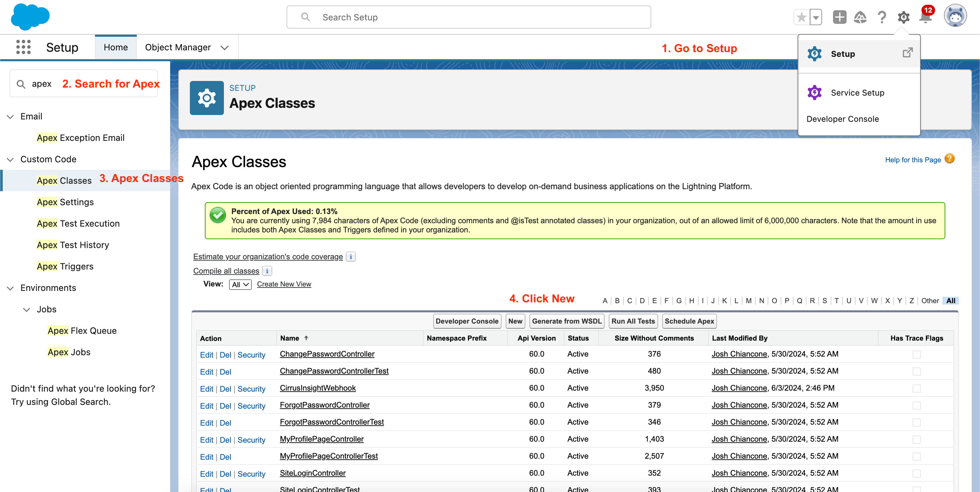Click the Service Setup purple gear icon
The width and height of the screenshot is (980, 492).
815,93
